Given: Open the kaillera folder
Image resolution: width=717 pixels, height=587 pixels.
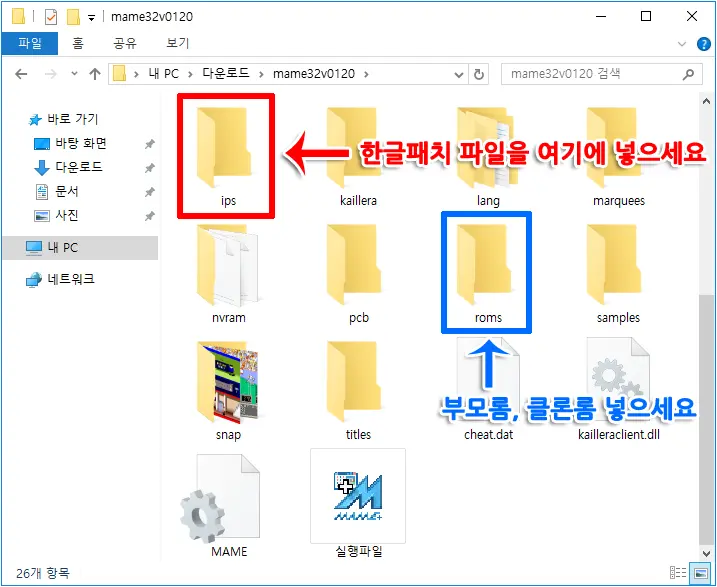Looking at the screenshot, I should pos(358,155).
